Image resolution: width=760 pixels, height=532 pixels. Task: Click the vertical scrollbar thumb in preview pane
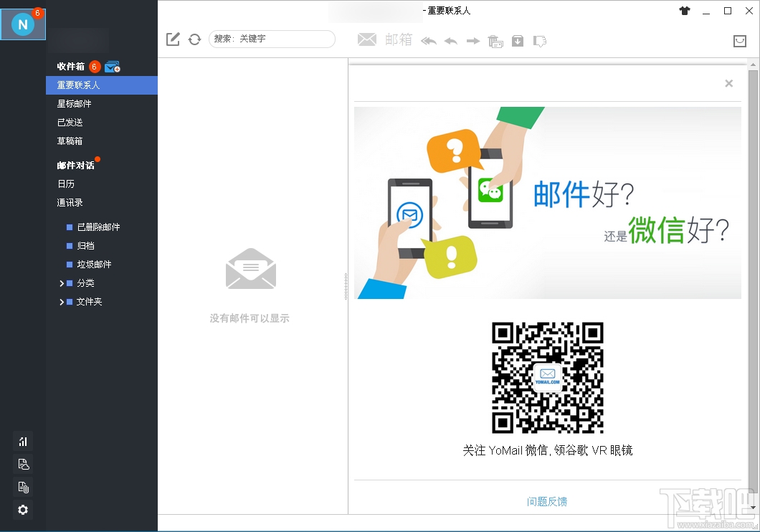pos(753,280)
